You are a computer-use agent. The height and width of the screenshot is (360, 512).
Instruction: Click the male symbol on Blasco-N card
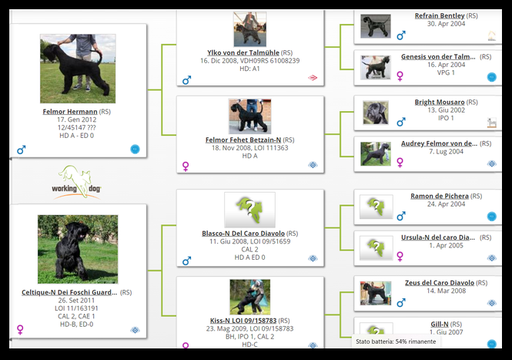(187, 261)
